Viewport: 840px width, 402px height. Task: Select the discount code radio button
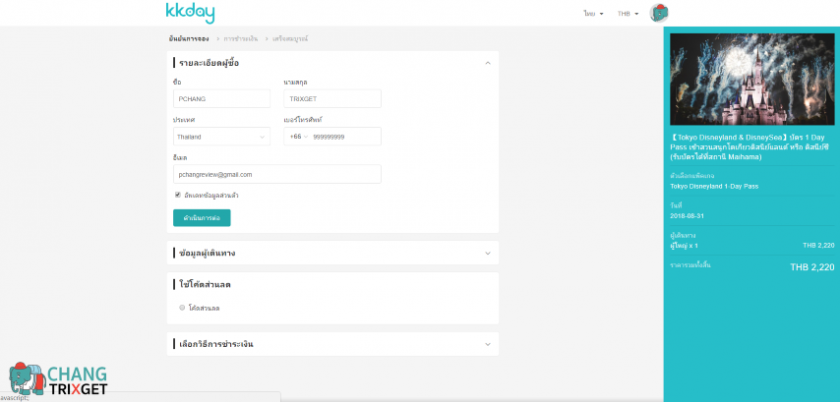[x=182, y=308]
